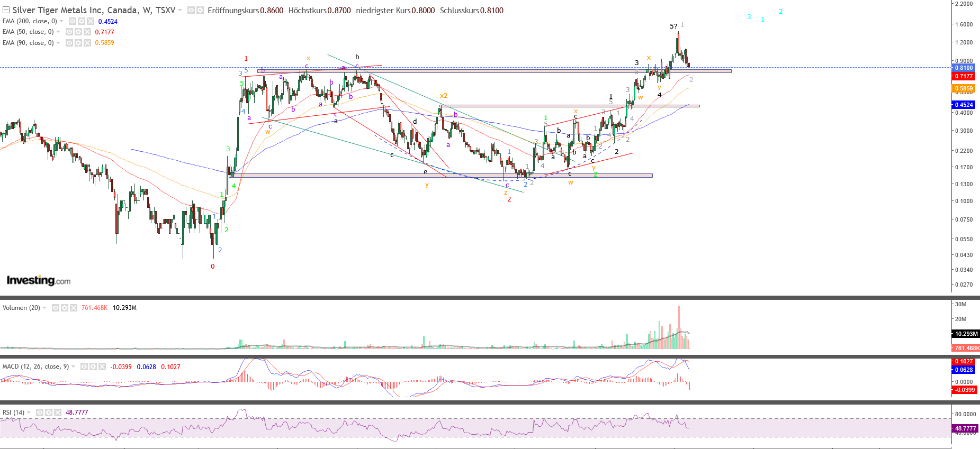Open dropdown next to Silver Tiger Metals title
Image resolution: width=980 pixels, height=449 pixels.
[x=180, y=11]
